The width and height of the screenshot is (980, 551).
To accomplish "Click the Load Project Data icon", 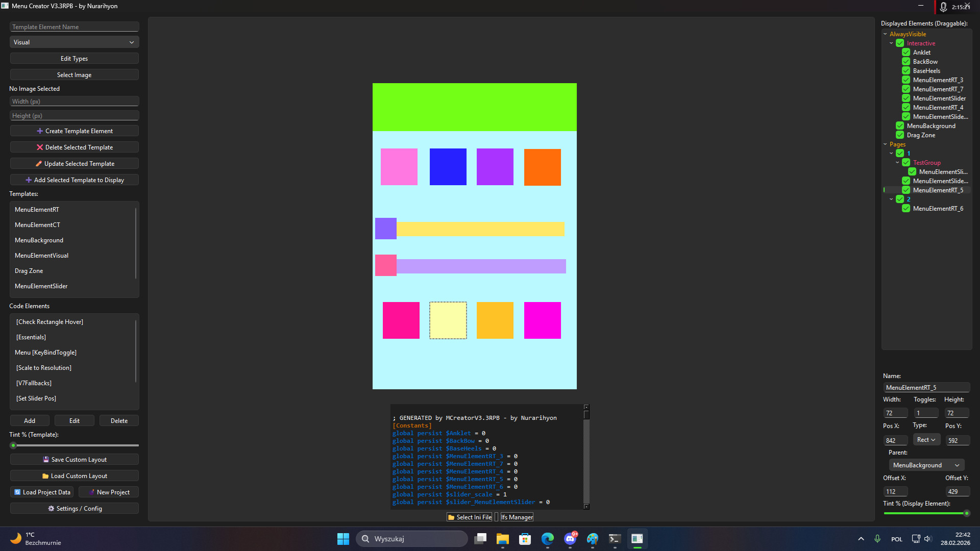I will coord(17,492).
